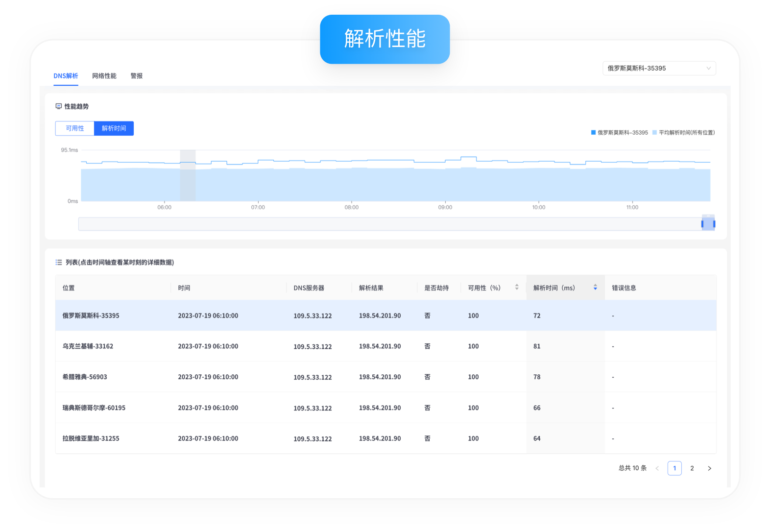Toggle 平均解析时间(所有位置) legend series
This screenshot has width=770, height=532.
point(683,133)
